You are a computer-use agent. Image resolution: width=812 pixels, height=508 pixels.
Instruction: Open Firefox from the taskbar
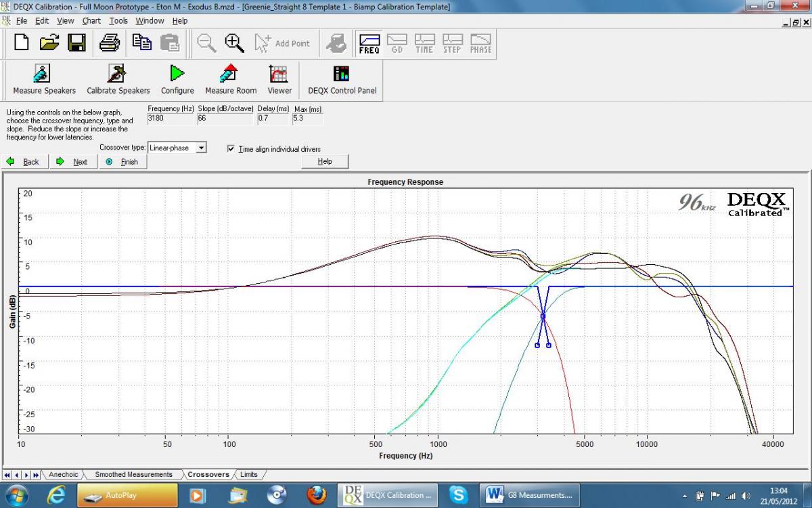(x=315, y=495)
